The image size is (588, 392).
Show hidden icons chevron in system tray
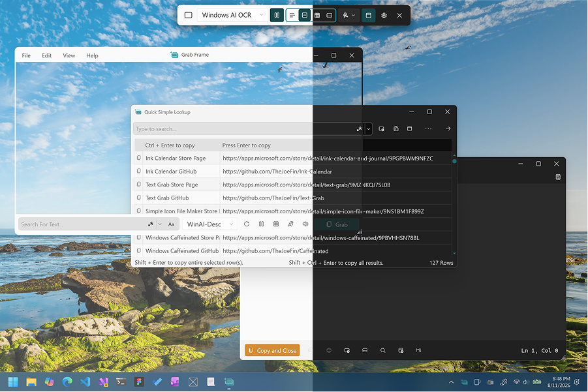point(451,382)
